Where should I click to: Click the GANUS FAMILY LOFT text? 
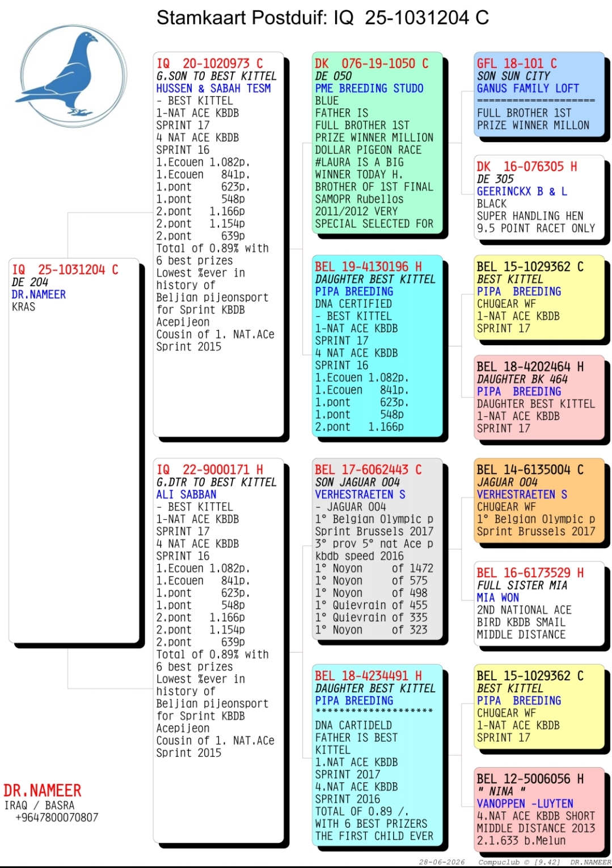(x=528, y=88)
